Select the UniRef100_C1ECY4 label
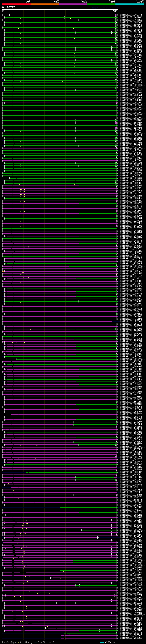 (131, 633)
